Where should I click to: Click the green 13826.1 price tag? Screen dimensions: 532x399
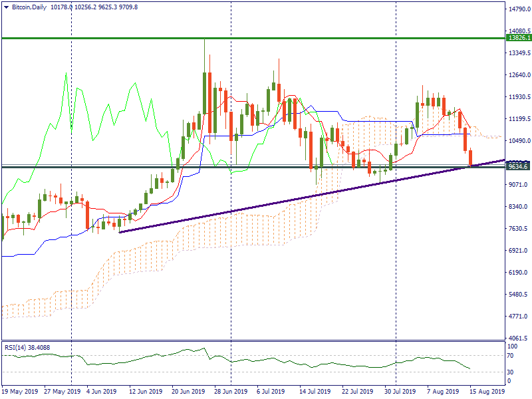[x=518, y=38]
